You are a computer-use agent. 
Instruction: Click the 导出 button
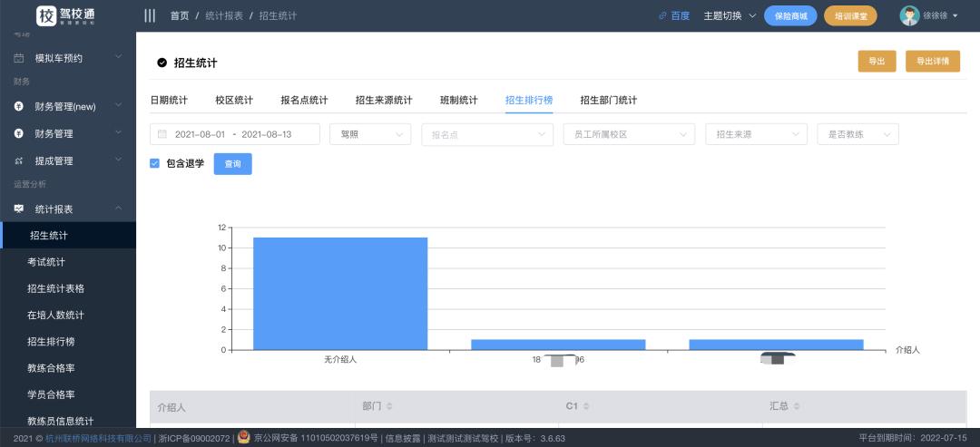(x=877, y=61)
